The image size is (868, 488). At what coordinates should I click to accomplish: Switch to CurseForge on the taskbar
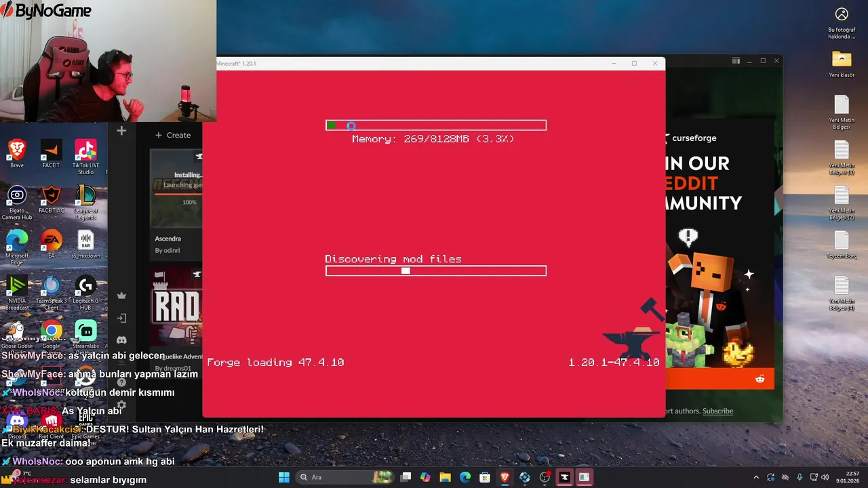tap(564, 477)
